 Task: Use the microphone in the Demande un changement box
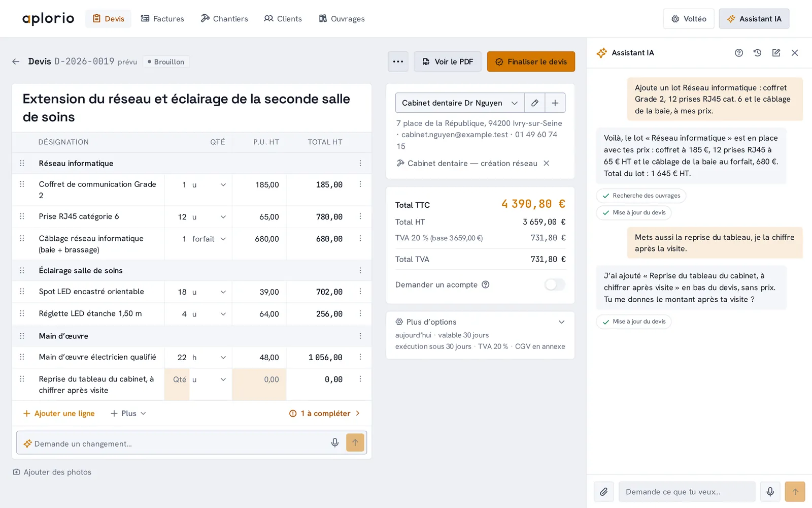tap(335, 443)
